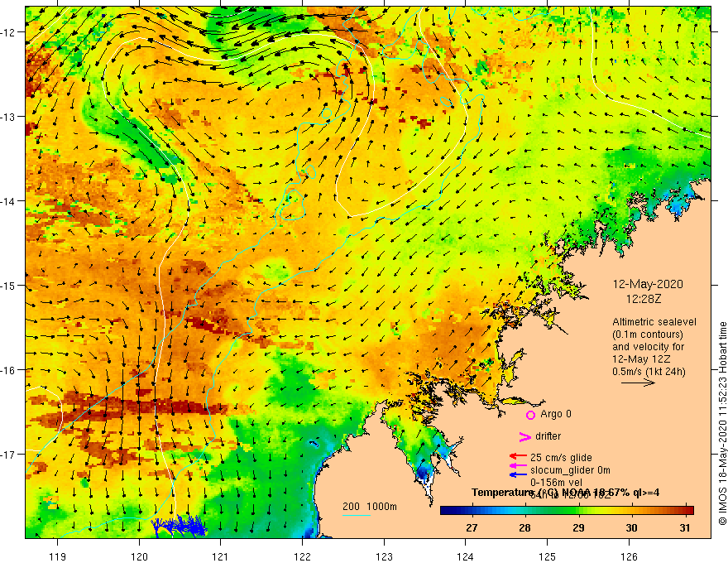Click the temperature color bar

click(567, 511)
